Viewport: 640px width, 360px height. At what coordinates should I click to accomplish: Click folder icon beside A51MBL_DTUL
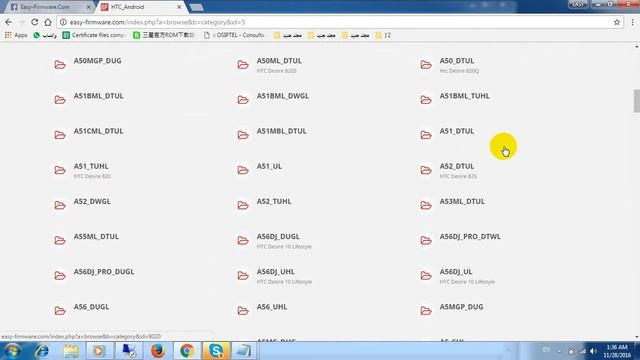[243, 135]
